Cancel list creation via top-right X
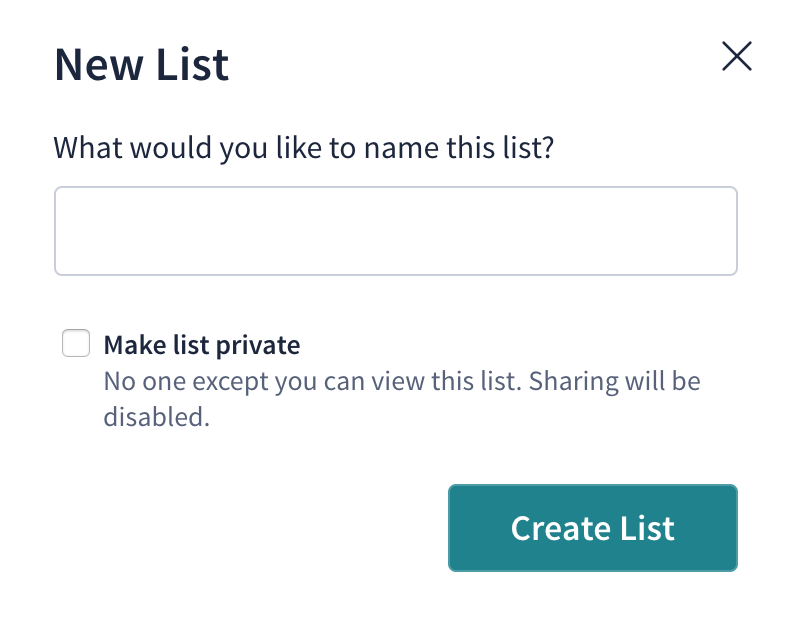The image size is (790, 628). (737, 56)
